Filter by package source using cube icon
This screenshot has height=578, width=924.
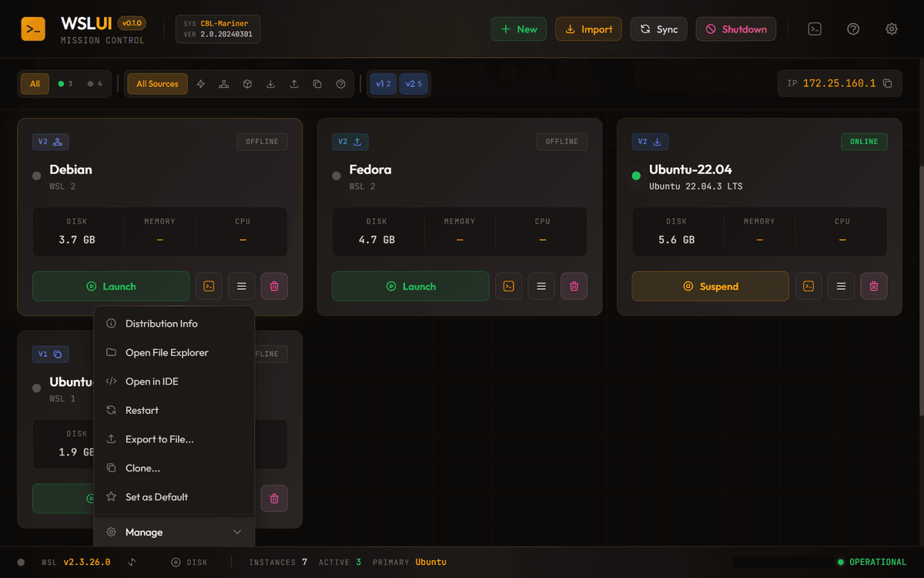click(246, 83)
